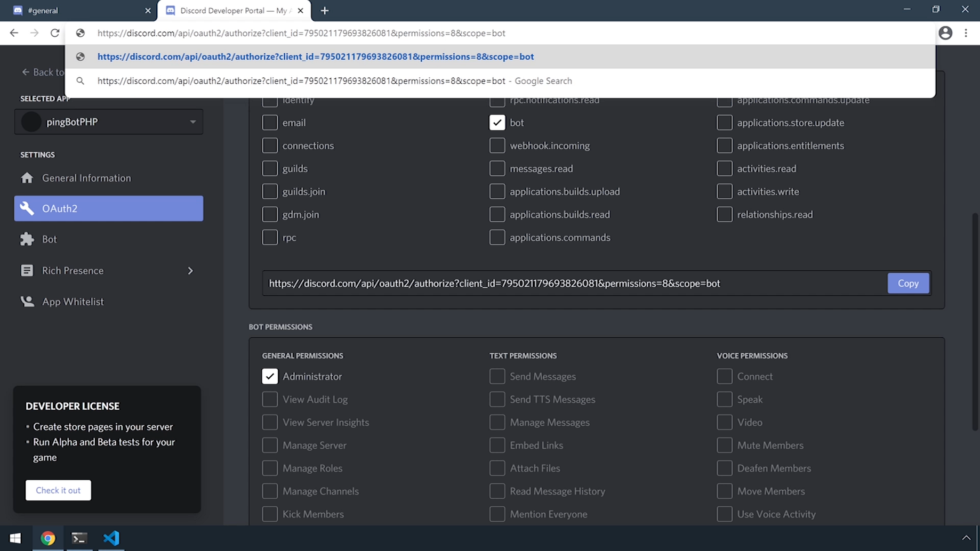Tick the activities.read scope checkbox

pyautogui.click(x=725, y=168)
